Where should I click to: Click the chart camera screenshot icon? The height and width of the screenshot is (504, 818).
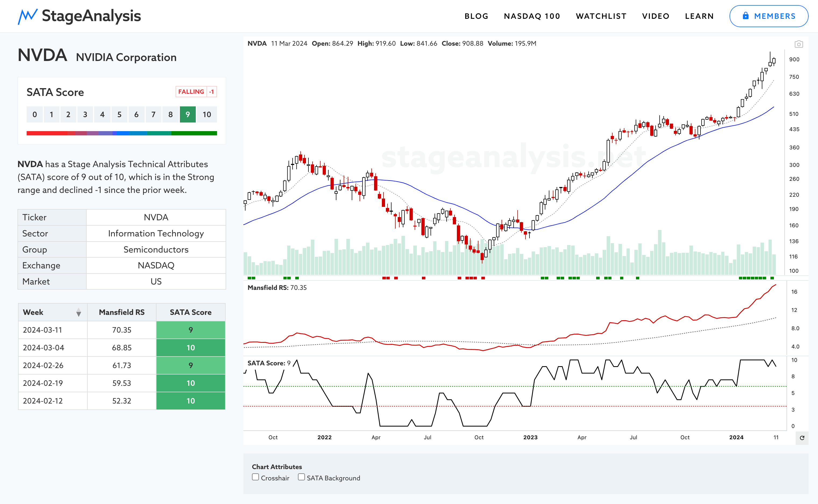pyautogui.click(x=798, y=44)
